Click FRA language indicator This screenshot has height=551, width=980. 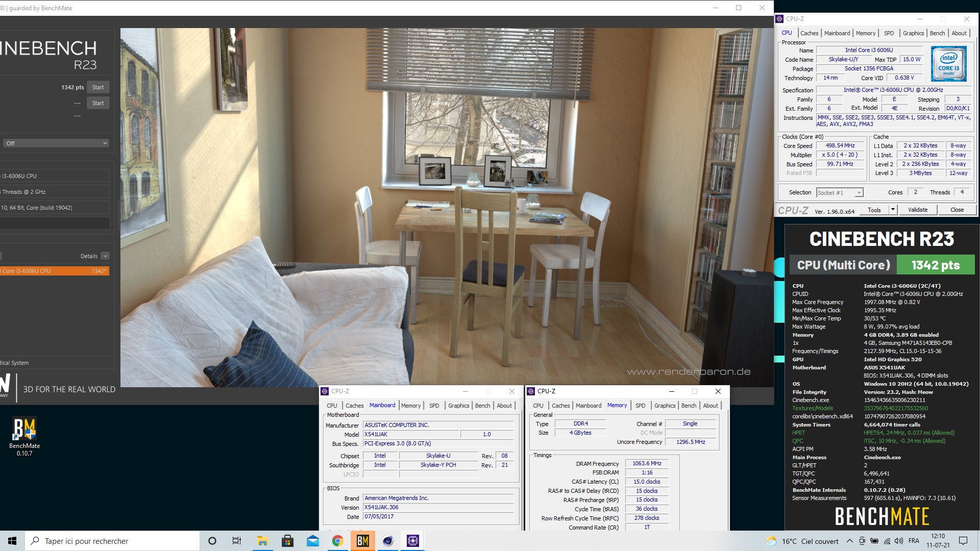click(x=914, y=541)
